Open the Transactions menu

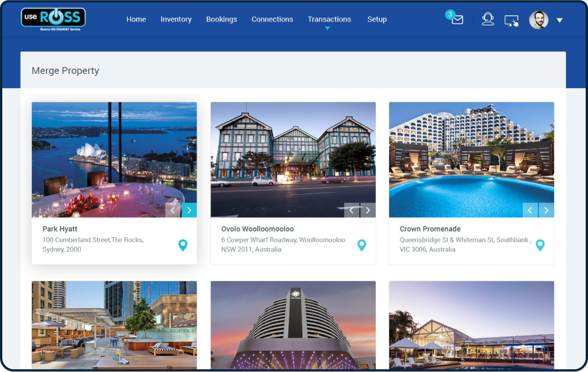coord(329,19)
